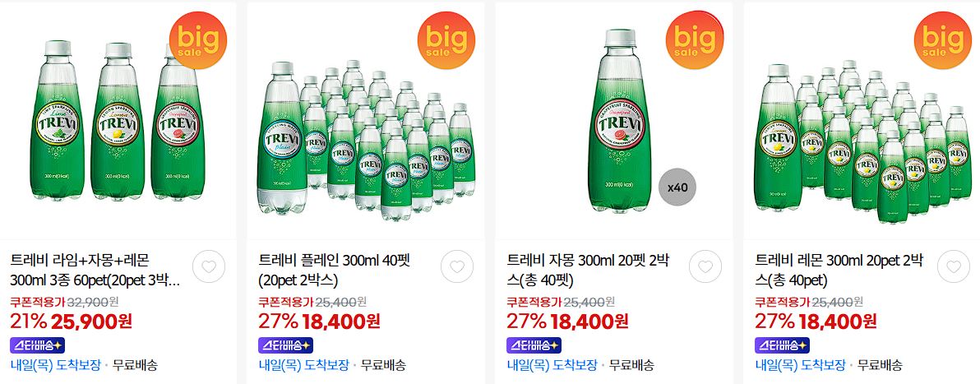
Task: Add Trevi grapefruit 40pet to wishlist
Action: (705, 267)
